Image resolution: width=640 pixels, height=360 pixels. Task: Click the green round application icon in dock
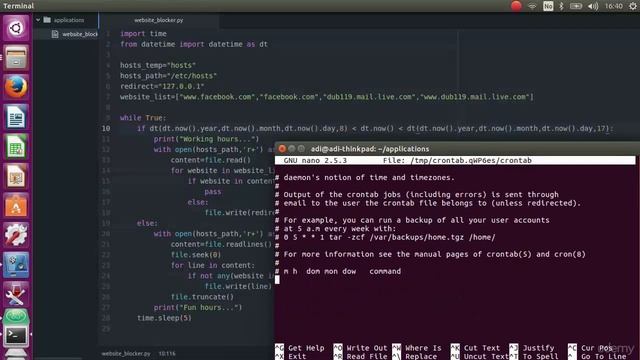pyautogui.click(x=16, y=316)
